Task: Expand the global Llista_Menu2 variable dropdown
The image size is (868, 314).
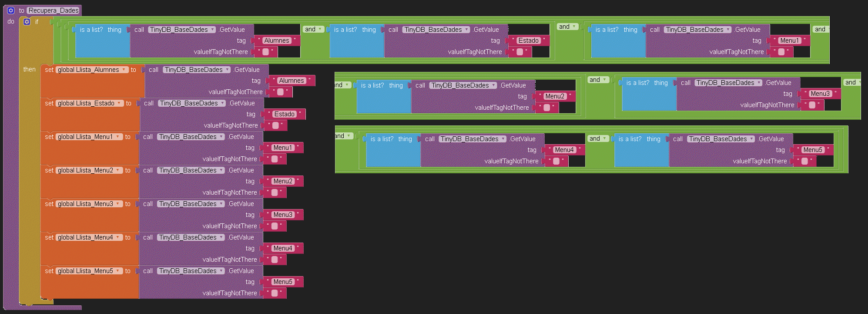Action: (118, 170)
